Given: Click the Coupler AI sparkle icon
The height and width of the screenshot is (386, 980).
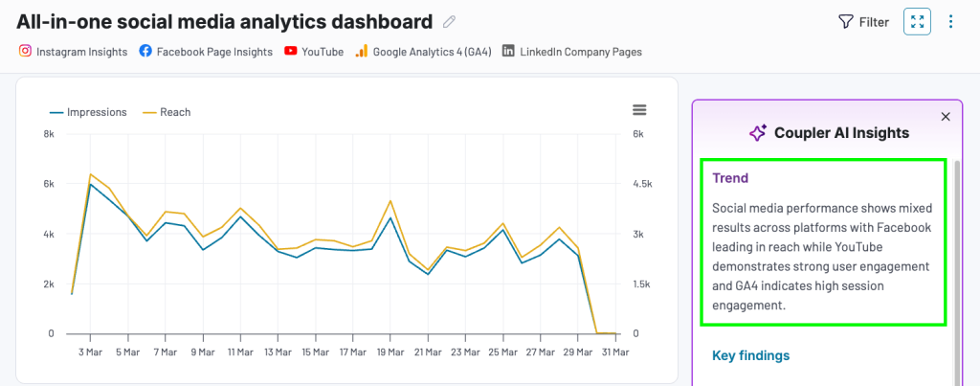Looking at the screenshot, I should [x=758, y=133].
